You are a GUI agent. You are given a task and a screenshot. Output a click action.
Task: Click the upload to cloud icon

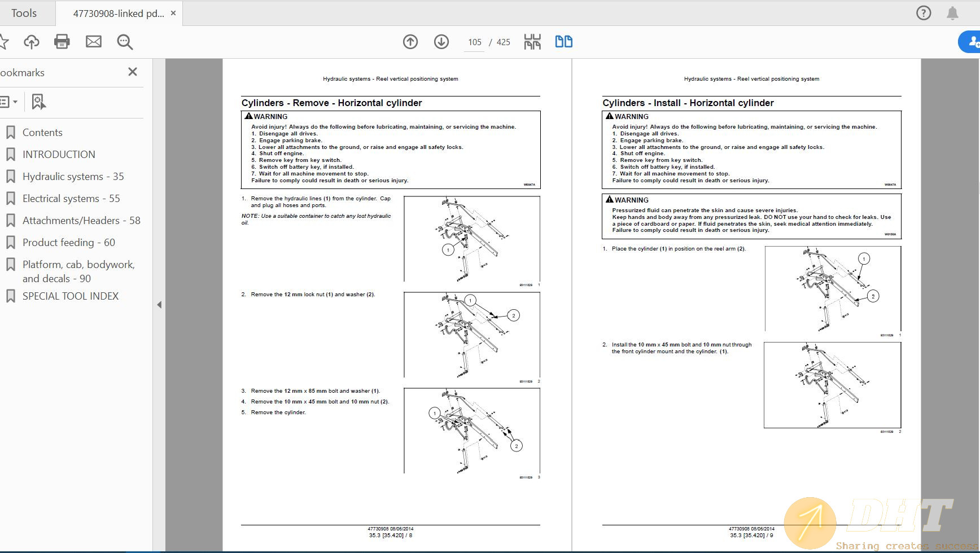[32, 42]
